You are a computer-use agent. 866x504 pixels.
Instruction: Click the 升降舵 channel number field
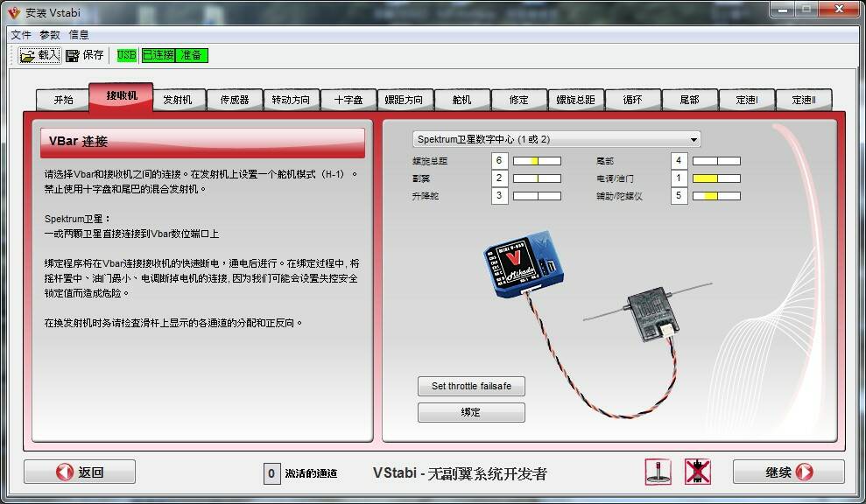[x=499, y=195]
